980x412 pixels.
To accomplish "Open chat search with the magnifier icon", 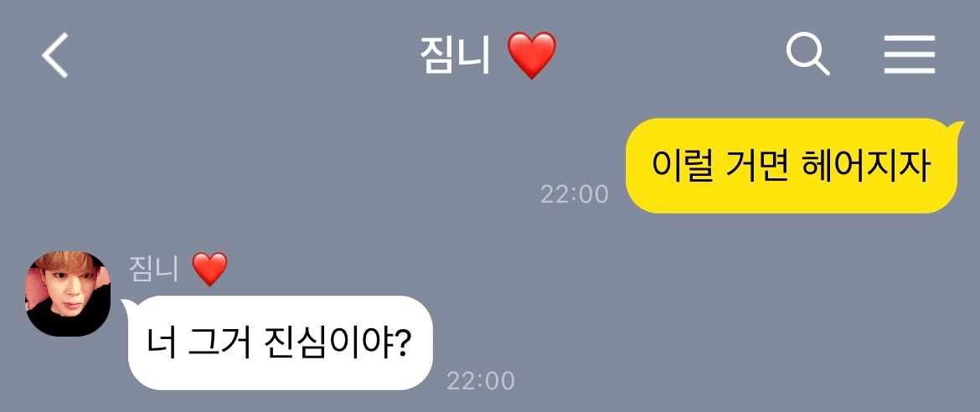I will pyautogui.click(x=807, y=54).
